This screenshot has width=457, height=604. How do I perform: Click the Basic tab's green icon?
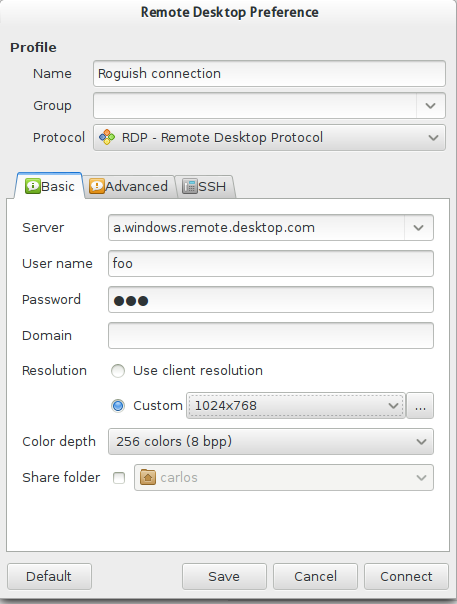[x=33, y=186]
